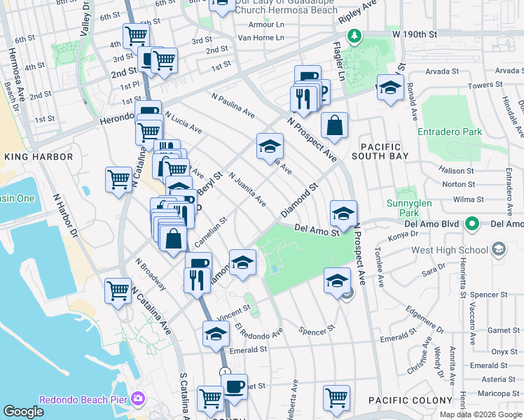The height and width of the screenshot is (420, 524).
Task: Open the grocery cart marker near Pacific Colony
Action: point(337,398)
